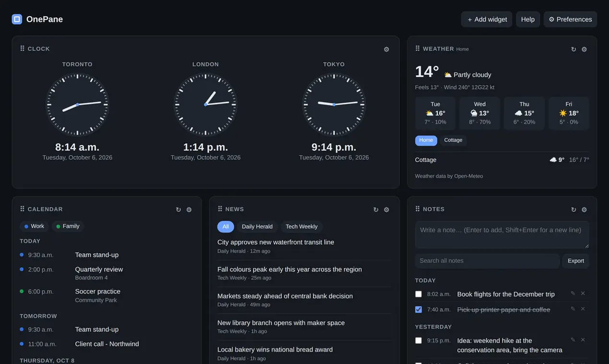
Task: Toggle the Work calendar filter
Action: point(34,226)
